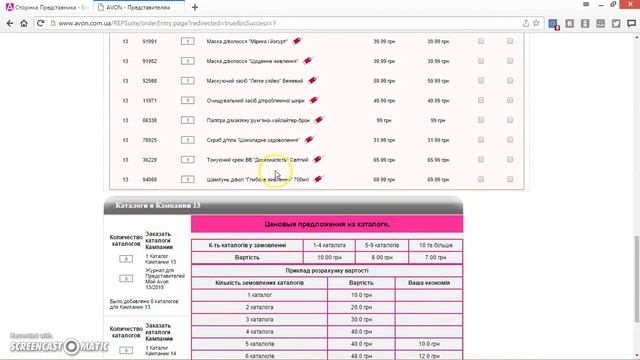Click the tag icon beside item 36229

click(317, 159)
